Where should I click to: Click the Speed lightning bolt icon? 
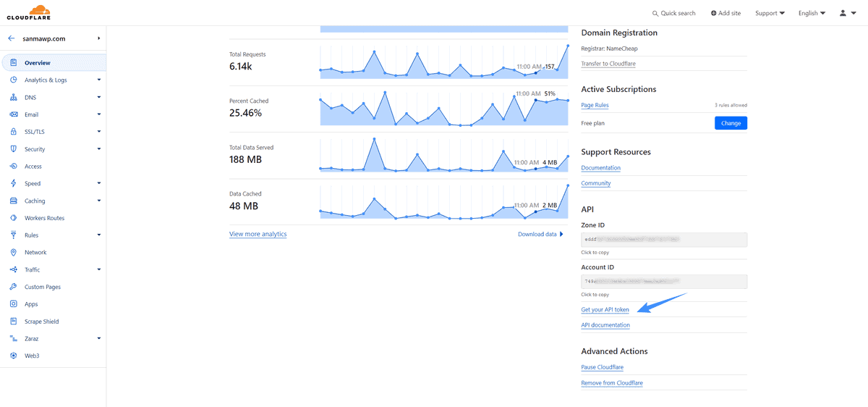[x=14, y=183]
